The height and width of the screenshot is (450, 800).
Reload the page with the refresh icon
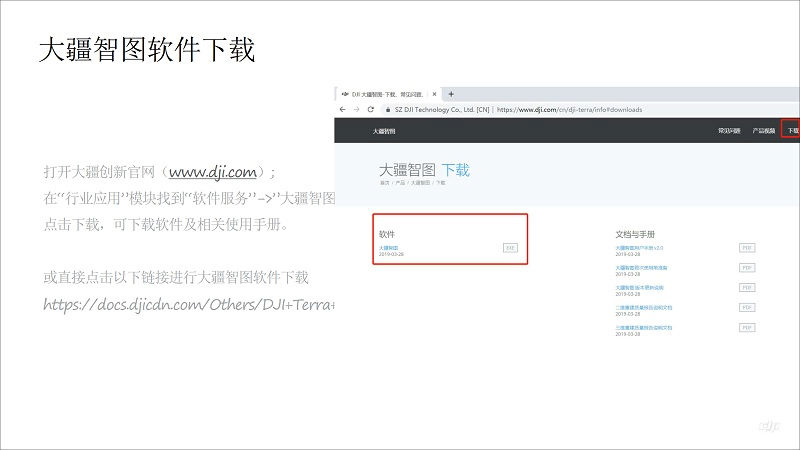[370, 109]
